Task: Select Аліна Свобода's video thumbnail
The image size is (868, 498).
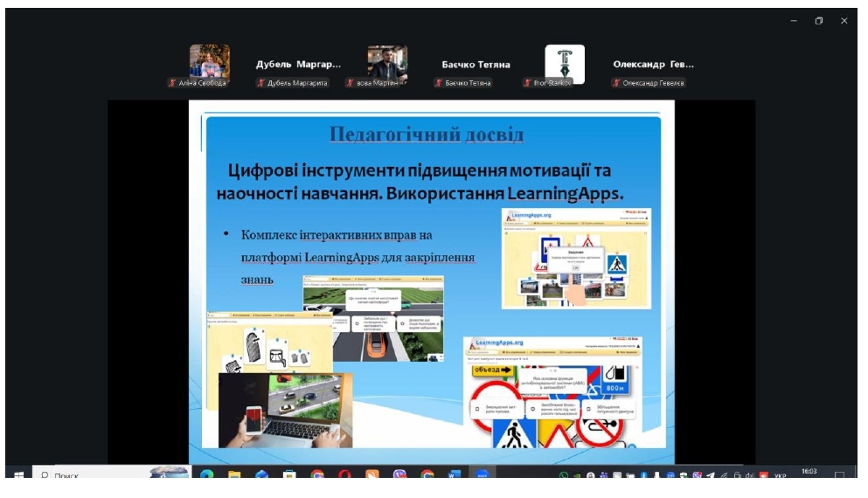Action: 210,63
